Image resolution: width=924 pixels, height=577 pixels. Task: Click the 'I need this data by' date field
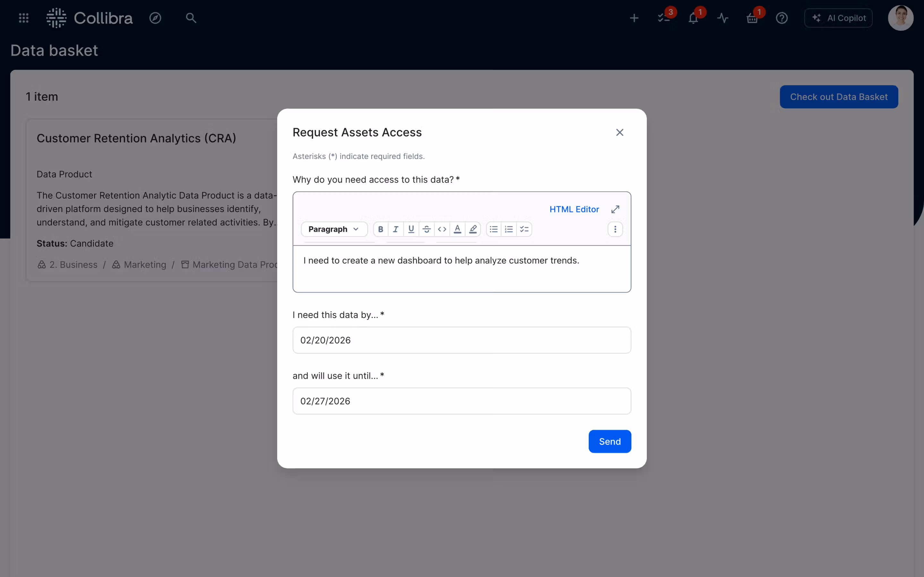pyautogui.click(x=462, y=340)
